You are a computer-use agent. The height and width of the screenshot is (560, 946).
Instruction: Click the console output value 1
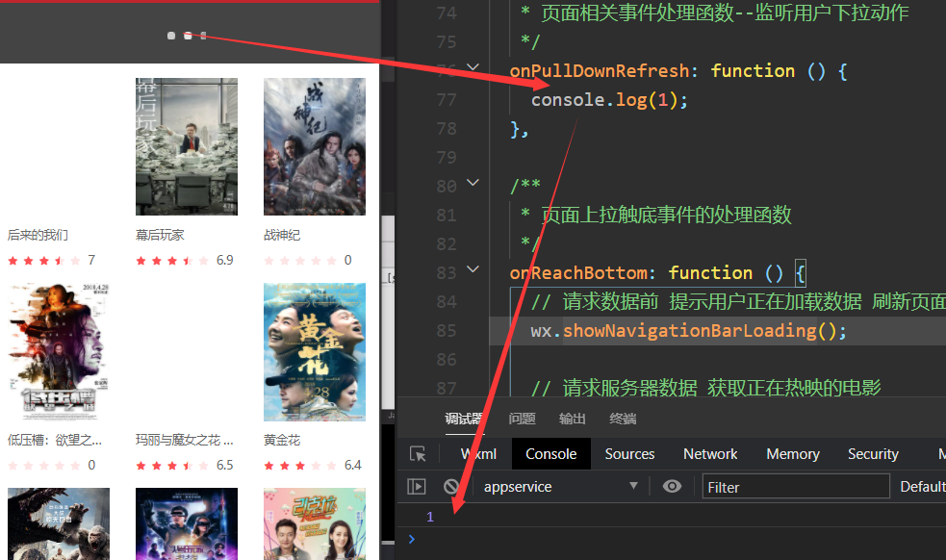point(429,517)
